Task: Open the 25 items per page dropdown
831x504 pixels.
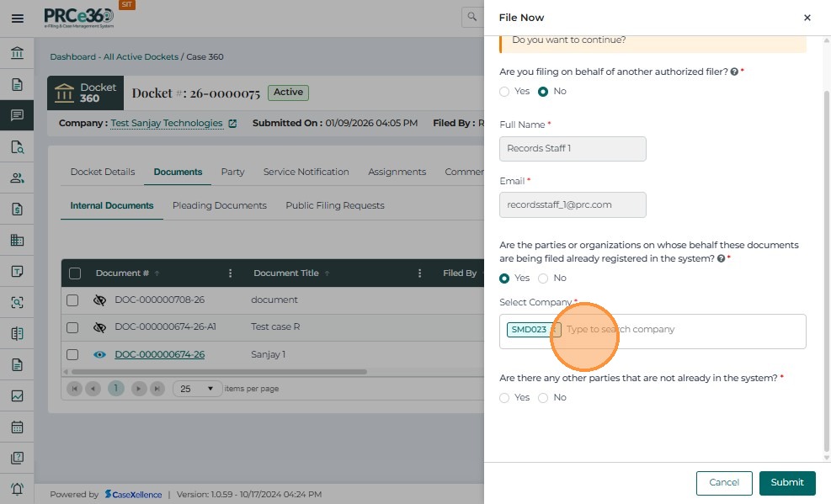Action: [197, 389]
